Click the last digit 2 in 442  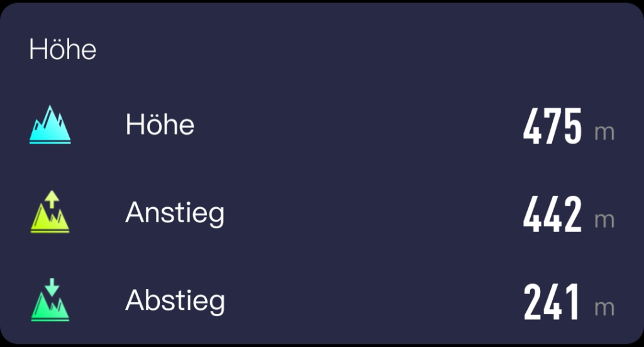[x=571, y=215]
